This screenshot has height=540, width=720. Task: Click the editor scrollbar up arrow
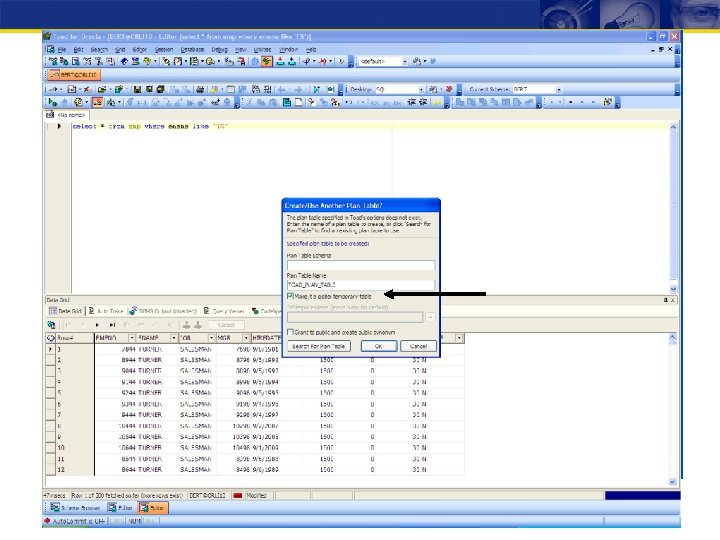click(673, 127)
